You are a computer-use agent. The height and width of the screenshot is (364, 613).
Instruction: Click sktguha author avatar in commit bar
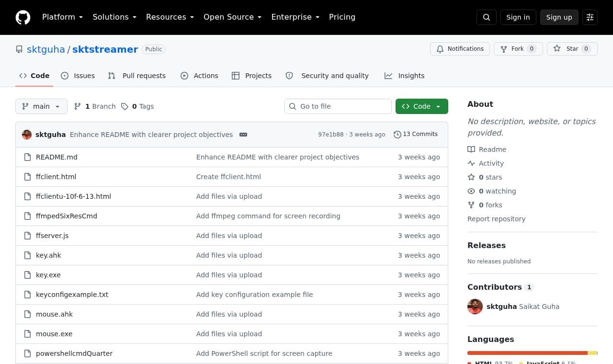pos(27,135)
